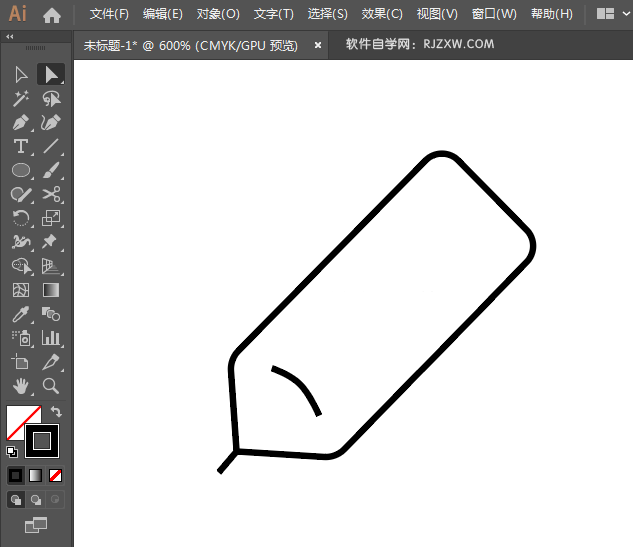Open the 选择(S) menu

pyautogui.click(x=327, y=14)
